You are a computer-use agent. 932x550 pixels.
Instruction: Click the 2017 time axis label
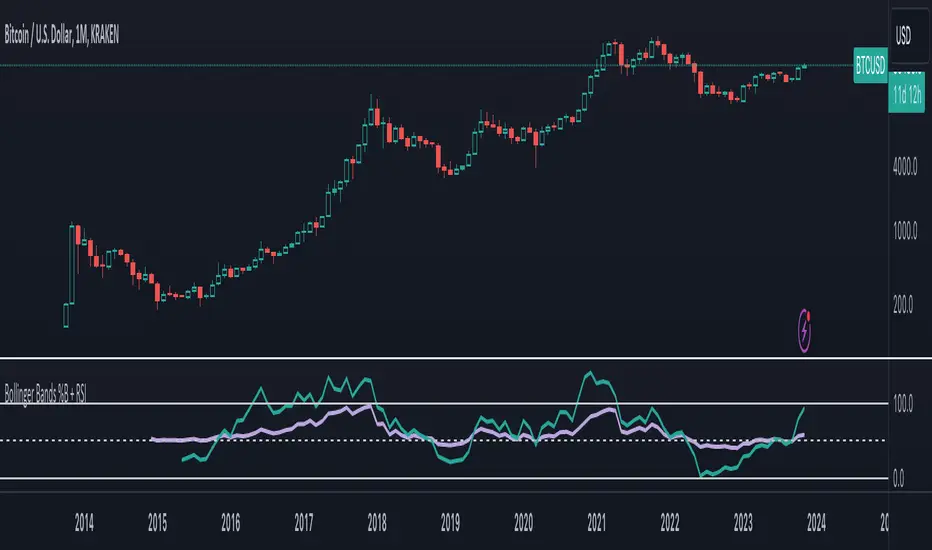point(304,523)
